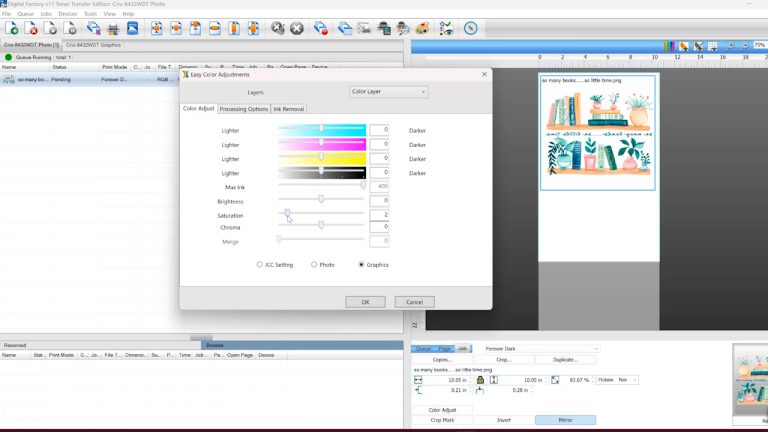
Task: Click the grid dropdown icon in preview toolbar
Action: [713, 46]
